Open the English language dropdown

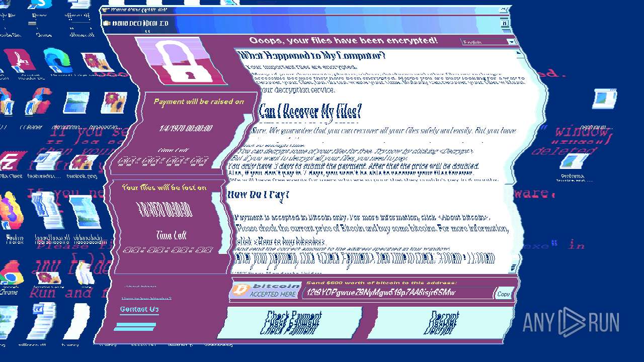[x=489, y=42]
